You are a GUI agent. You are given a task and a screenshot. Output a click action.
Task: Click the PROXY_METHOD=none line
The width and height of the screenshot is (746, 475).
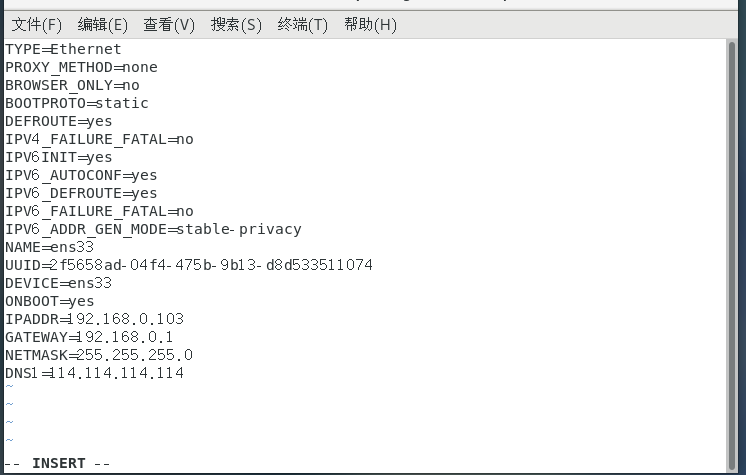point(82,67)
